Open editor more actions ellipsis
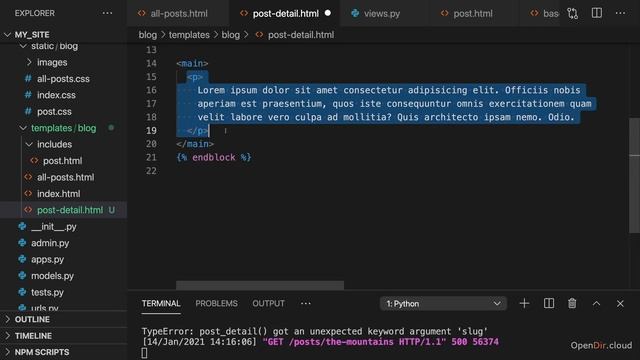This screenshot has width=640, height=360. [x=620, y=13]
